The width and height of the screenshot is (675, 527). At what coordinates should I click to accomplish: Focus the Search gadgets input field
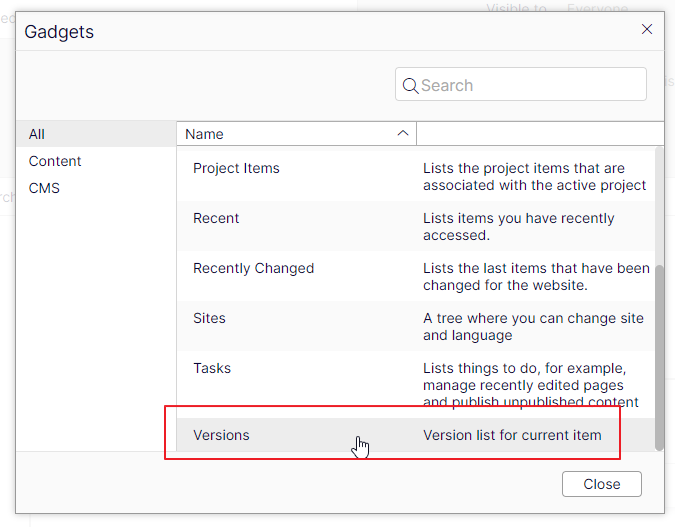[x=530, y=86]
